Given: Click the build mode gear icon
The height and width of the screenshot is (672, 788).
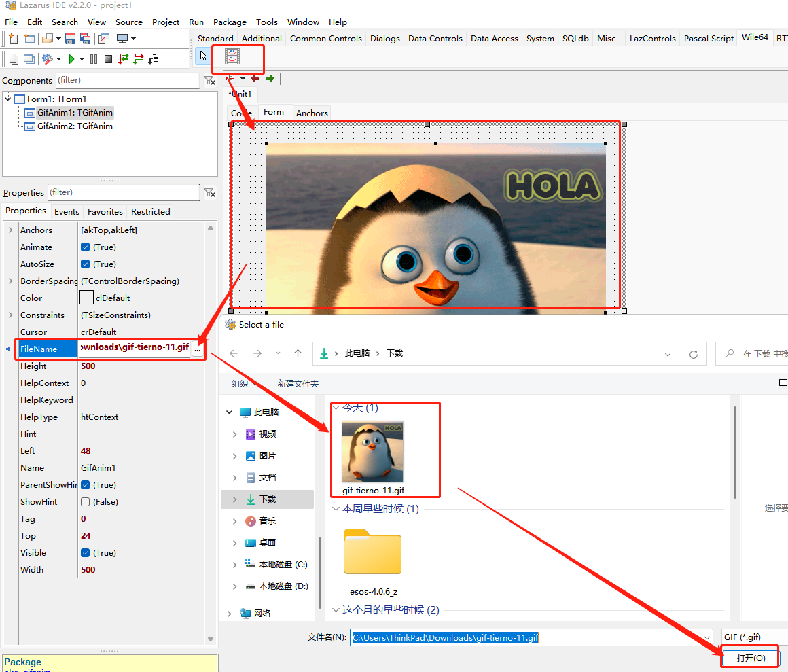Looking at the screenshot, I should [48, 59].
